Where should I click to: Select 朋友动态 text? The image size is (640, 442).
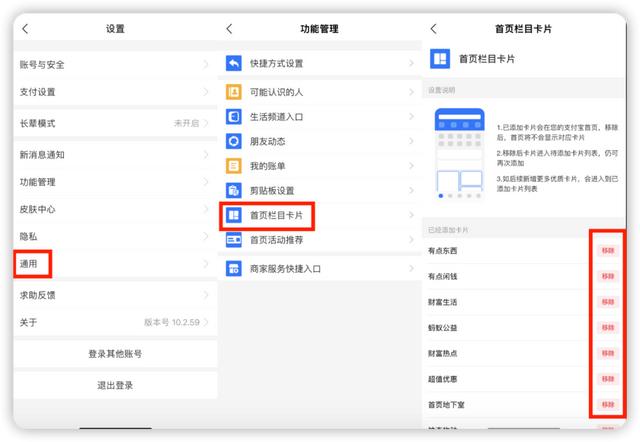267,142
